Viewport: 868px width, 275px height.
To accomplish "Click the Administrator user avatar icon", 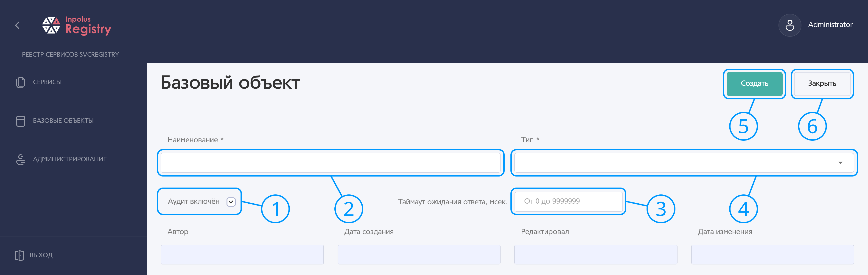I will point(790,25).
